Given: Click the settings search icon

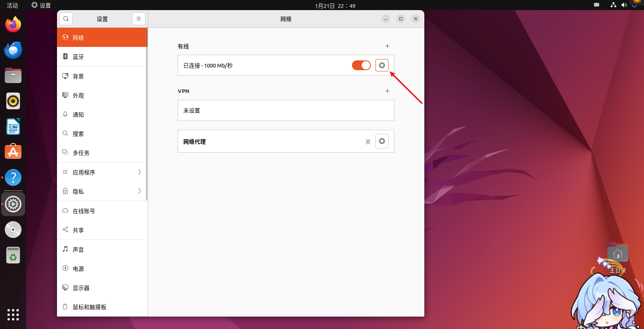Looking at the screenshot, I should tap(66, 19).
